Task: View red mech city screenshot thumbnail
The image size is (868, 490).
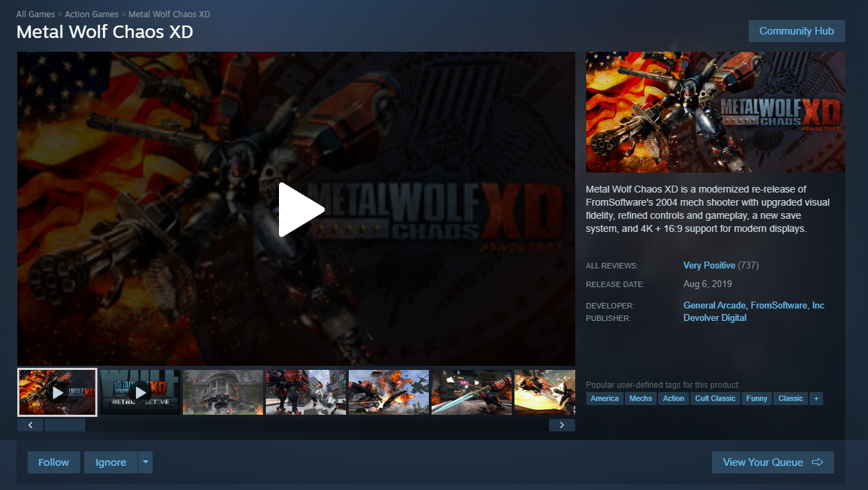Action: click(306, 392)
